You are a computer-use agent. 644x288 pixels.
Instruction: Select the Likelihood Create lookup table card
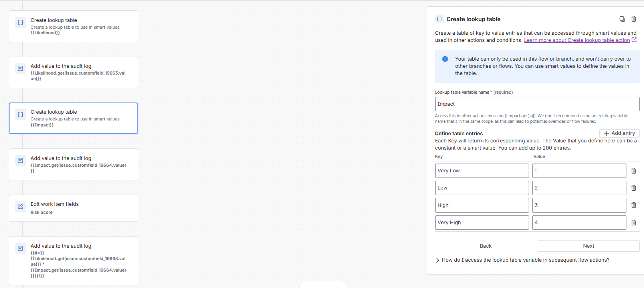(x=73, y=26)
